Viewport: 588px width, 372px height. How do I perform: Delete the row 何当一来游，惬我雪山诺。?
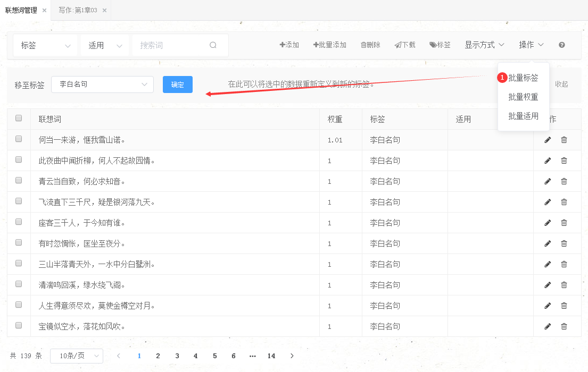point(564,140)
